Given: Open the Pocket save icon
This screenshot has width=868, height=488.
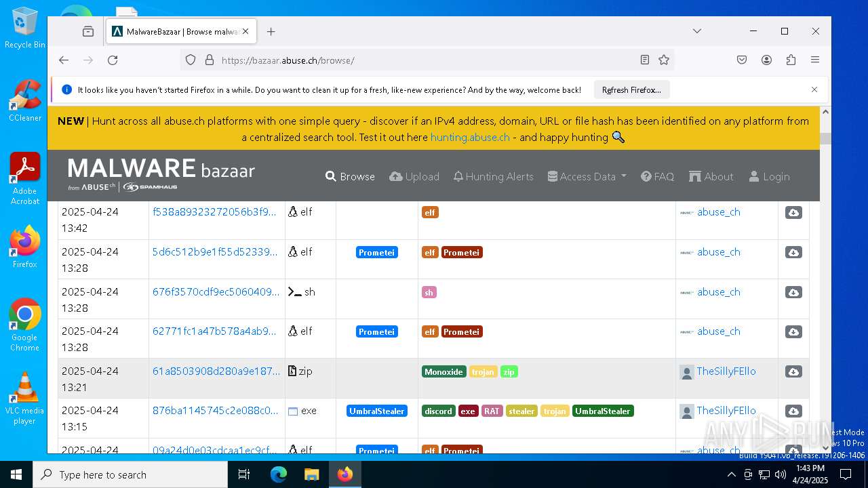Looking at the screenshot, I should [x=742, y=60].
